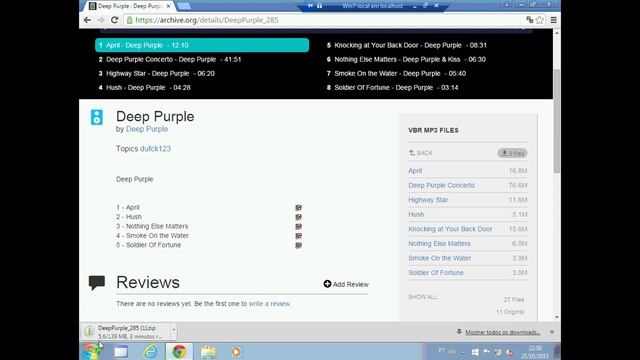640x360 pixels.
Task: Click the play icon next to 2 - Hush
Action: [298, 217]
